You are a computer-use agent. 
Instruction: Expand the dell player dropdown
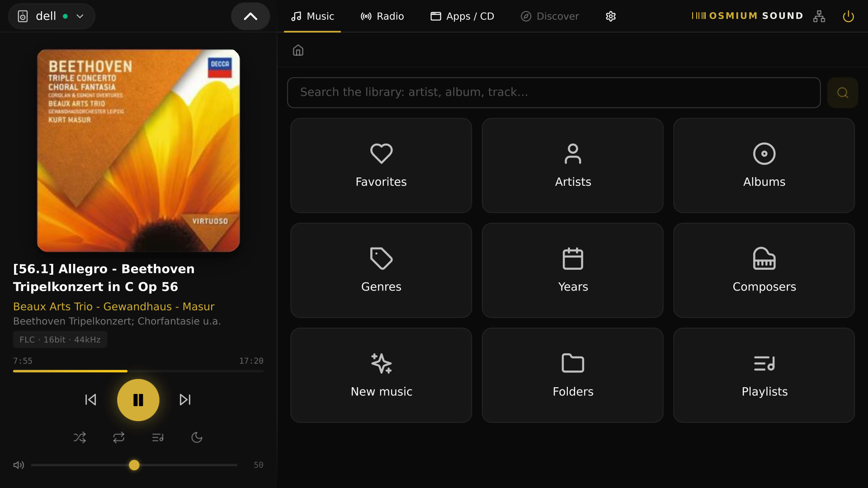click(52, 16)
